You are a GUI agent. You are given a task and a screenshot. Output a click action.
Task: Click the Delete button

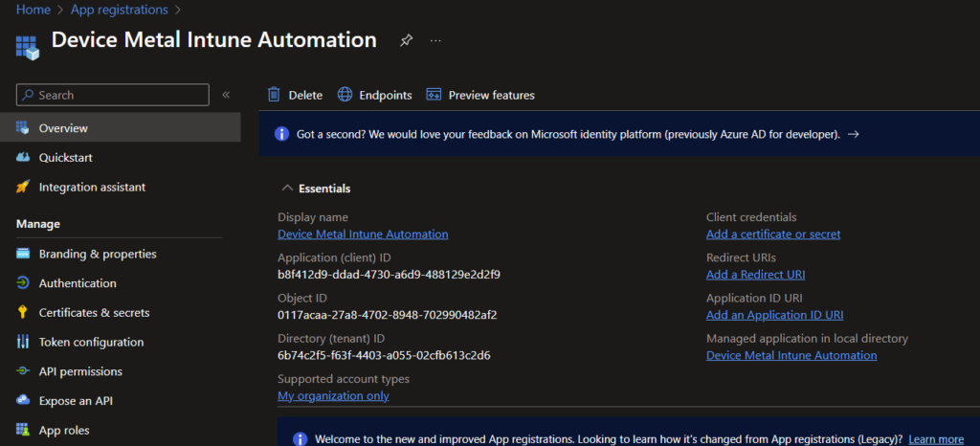(x=295, y=95)
